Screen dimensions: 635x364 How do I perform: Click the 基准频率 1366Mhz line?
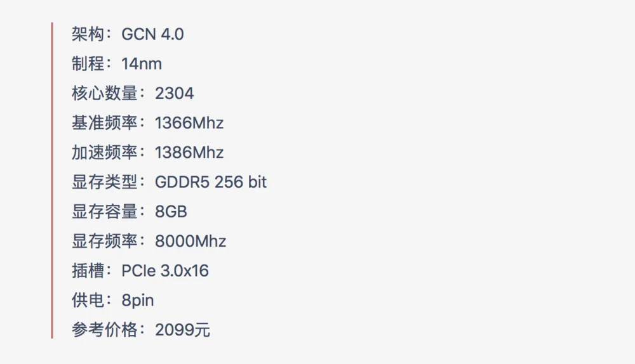tap(148, 122)
